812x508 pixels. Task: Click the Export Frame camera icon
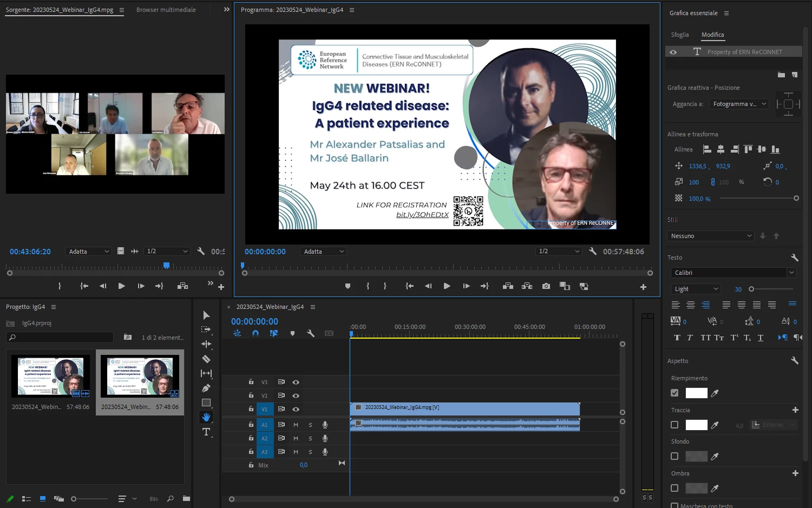click(x=546, y=286)
